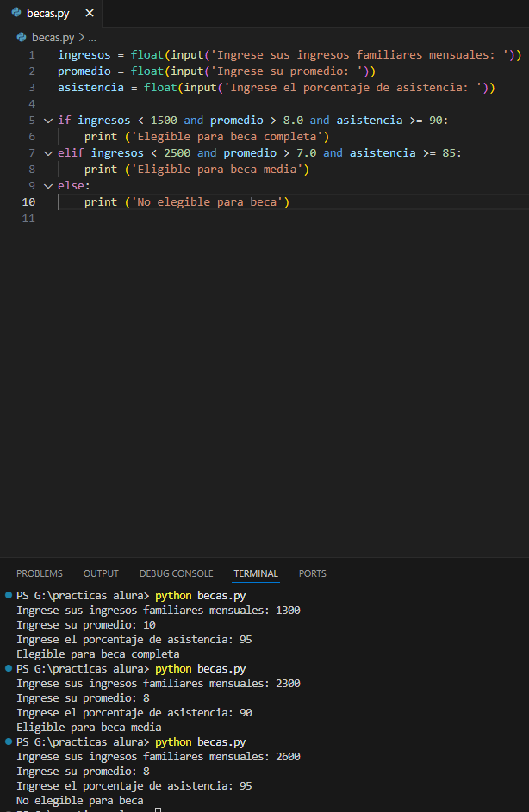The width and height of the screenshot is (529, 812).
Task: Select line 10 via its line number
Action: coord(28,202)
